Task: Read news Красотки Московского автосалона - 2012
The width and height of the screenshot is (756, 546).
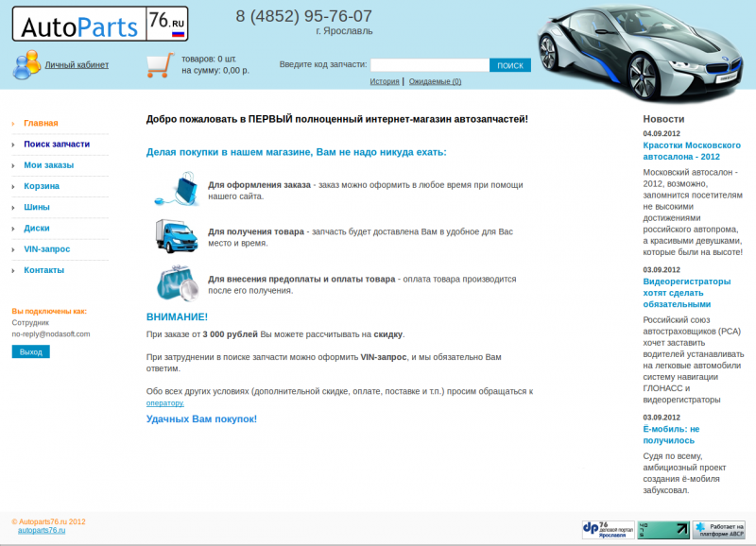Action: coord(691,151)
